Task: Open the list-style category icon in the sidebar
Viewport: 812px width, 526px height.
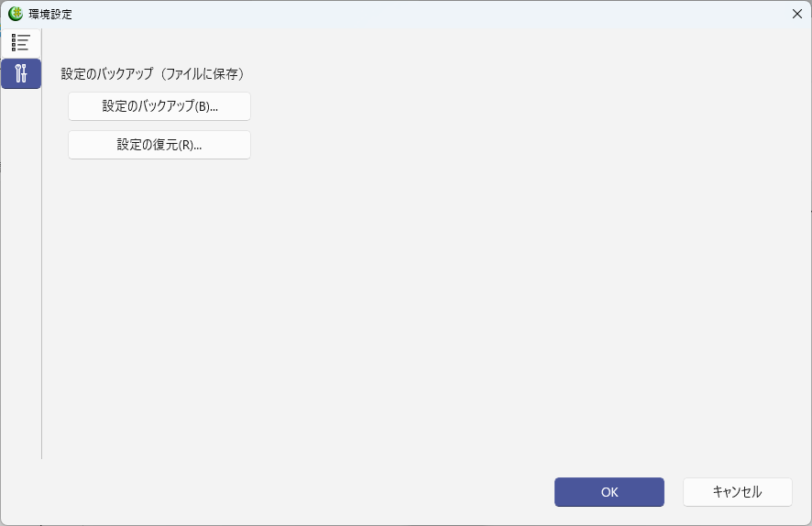Action: 20,43
